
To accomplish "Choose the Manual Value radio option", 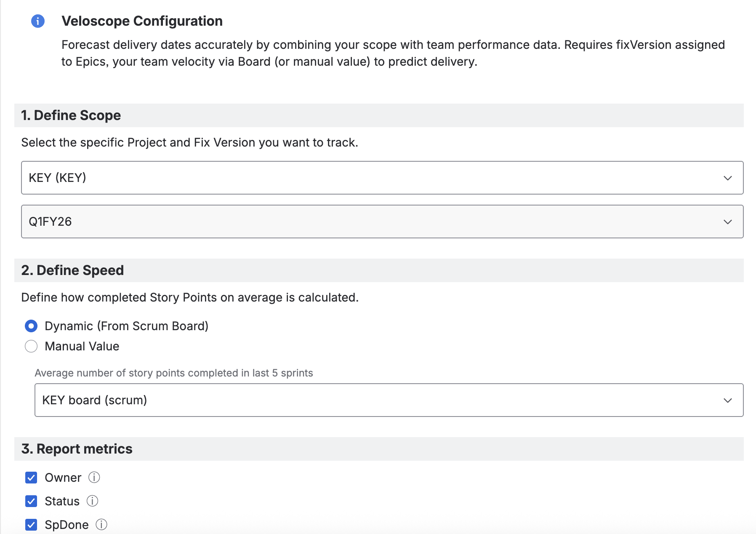I will click(31, 346).
